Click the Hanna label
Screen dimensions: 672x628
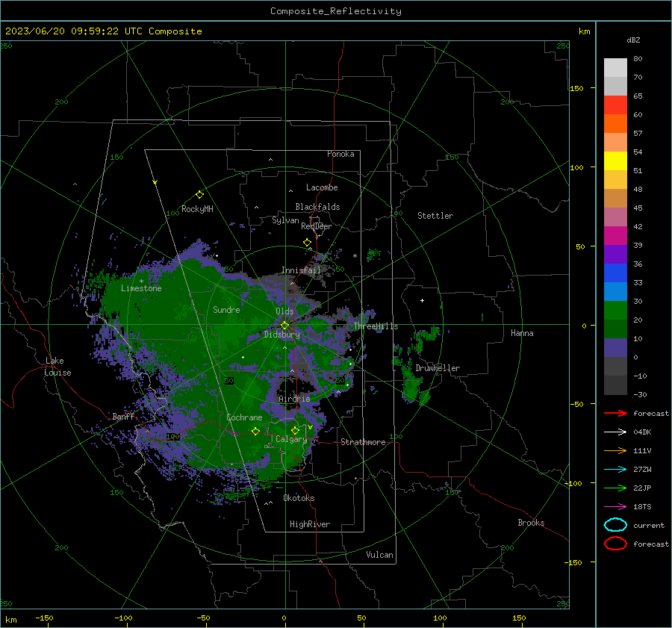[522, 333]
